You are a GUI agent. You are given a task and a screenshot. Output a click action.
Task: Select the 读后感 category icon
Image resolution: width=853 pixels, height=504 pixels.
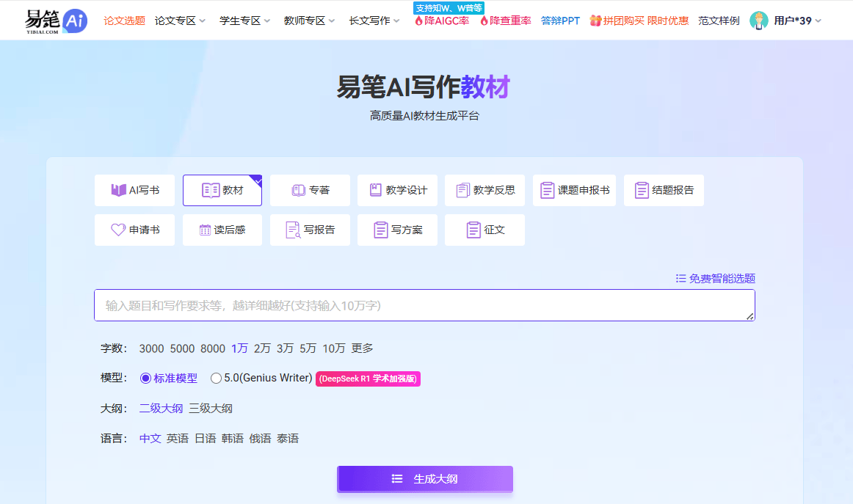point(222,230)
